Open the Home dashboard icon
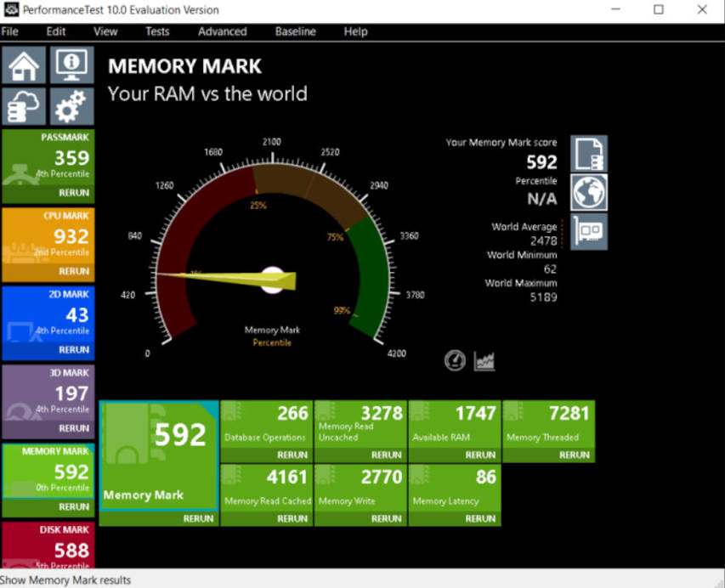The height and width of the screenshot is (588, 725). 24,65
